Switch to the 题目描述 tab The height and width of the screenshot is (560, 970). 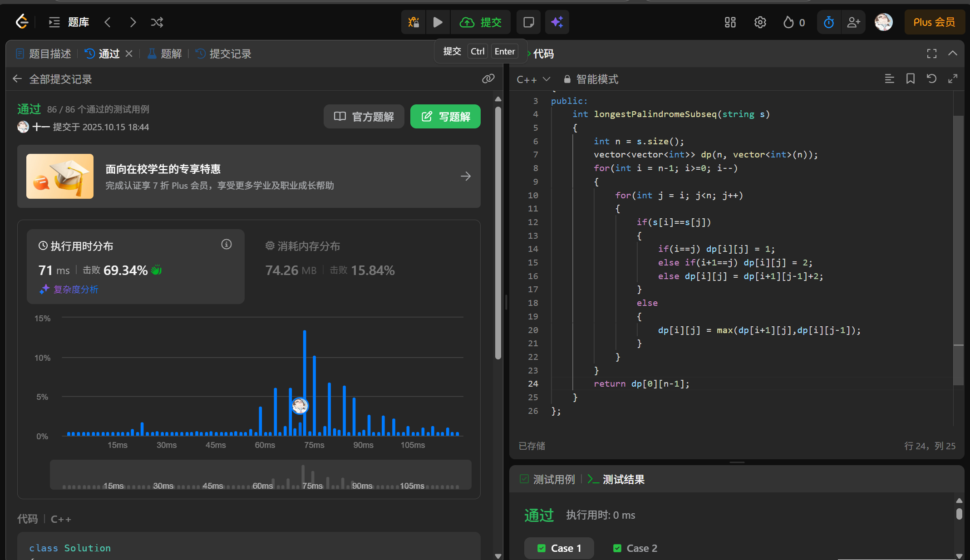click(x=44, y=54)
